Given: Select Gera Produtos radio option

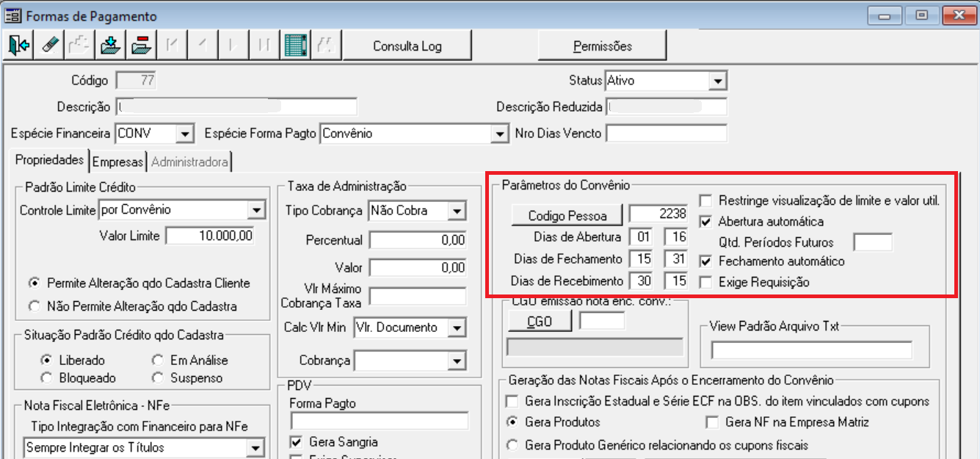Looking at the screenshot, I should tap(512, 422).
